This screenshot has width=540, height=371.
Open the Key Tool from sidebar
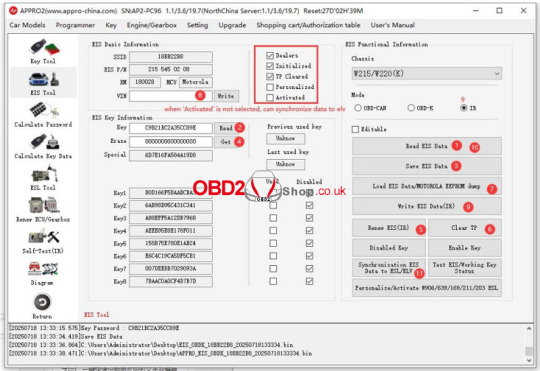44,48
